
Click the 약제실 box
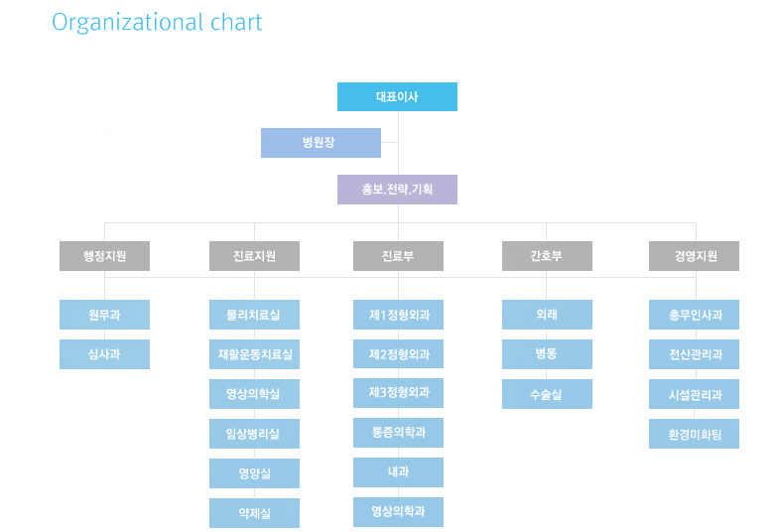click(x=254, y=513)
